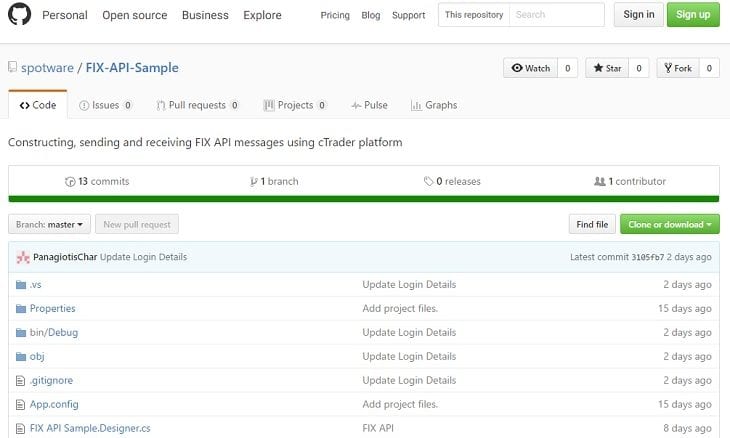Open the FIX-API-Sample repository link
730x438 pixels.
(x=132, y=67)
